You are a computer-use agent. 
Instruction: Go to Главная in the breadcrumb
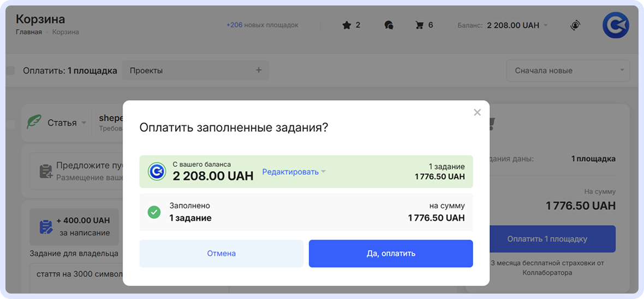click(x=28, y=32)
